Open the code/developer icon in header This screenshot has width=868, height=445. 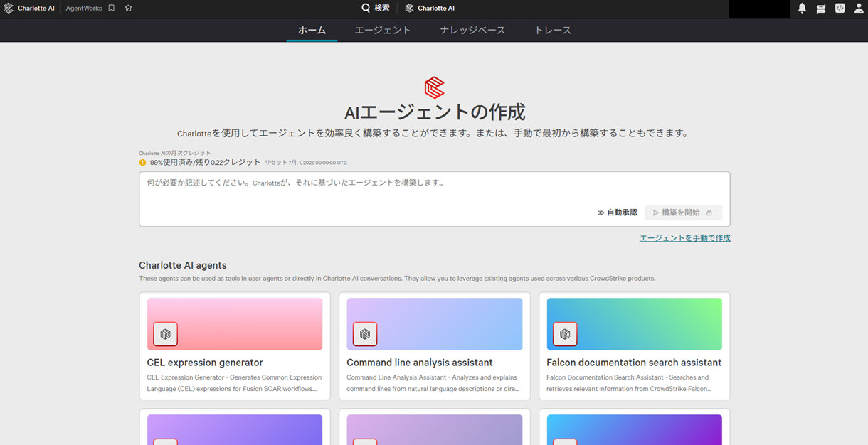pyautogui.click(x=840, y=9)
